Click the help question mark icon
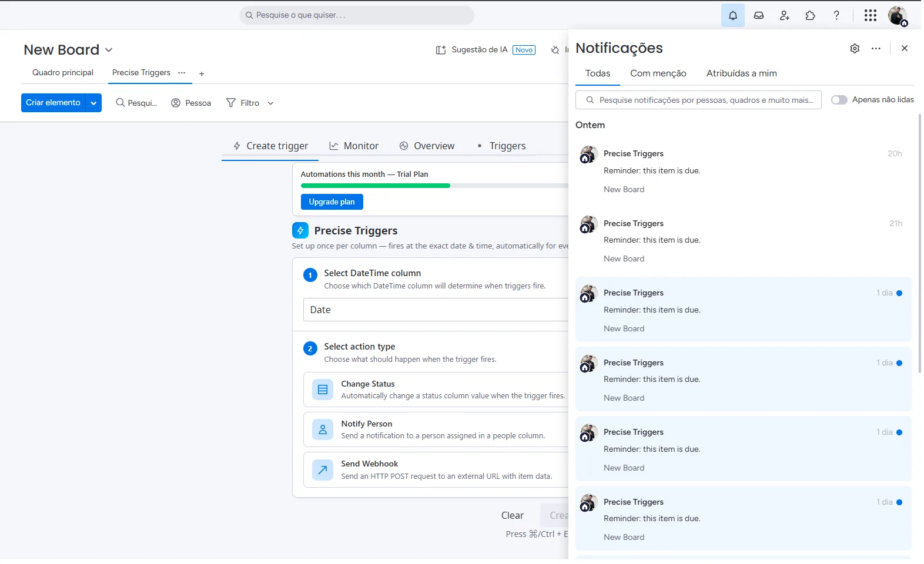 [x=836, y=15]
